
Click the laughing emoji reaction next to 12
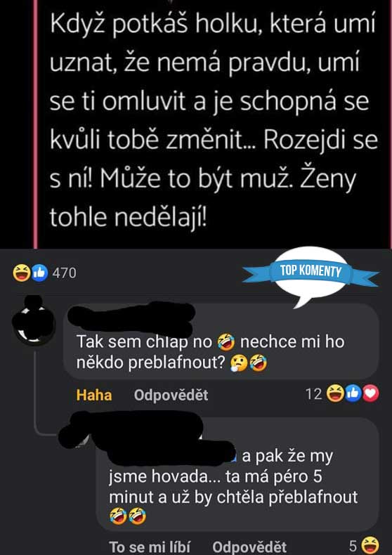pyautogui.click(x=334, y=393)
